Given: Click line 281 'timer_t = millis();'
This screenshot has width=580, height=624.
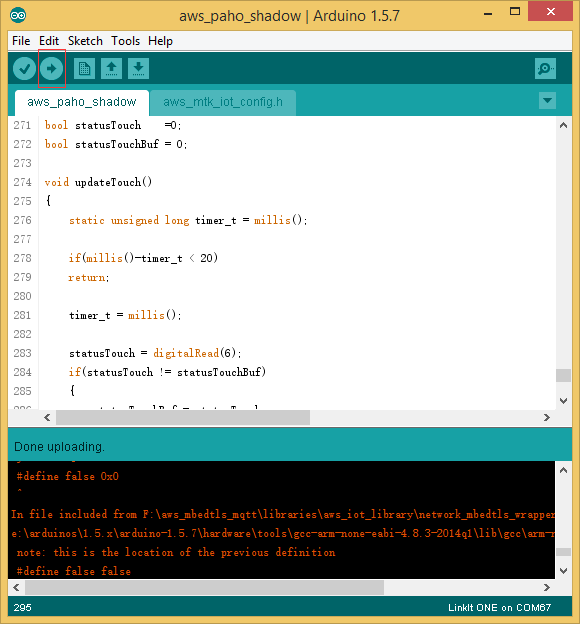Looking at the screenshot, I should click(125, 315).
